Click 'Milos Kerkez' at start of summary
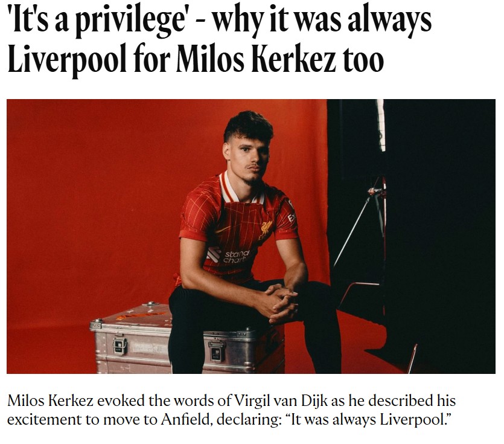Viewport: 504px width, 444px height. pos(50,401)
